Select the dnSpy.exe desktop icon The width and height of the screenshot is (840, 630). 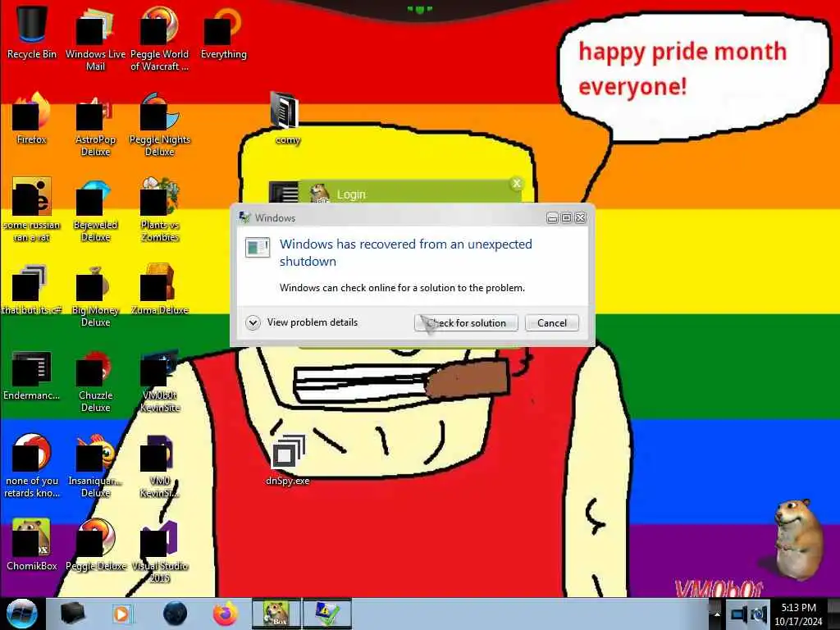click(287, 459)
